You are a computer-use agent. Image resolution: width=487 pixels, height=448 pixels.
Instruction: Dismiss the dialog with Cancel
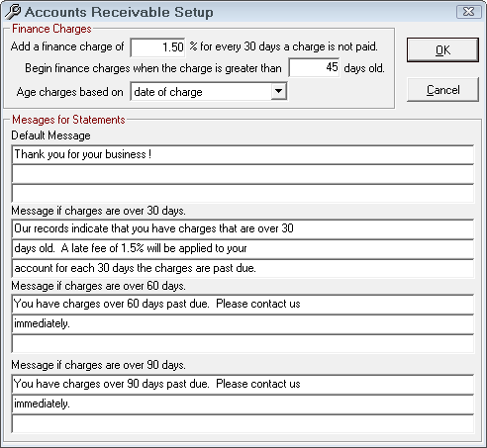[442, 90]
